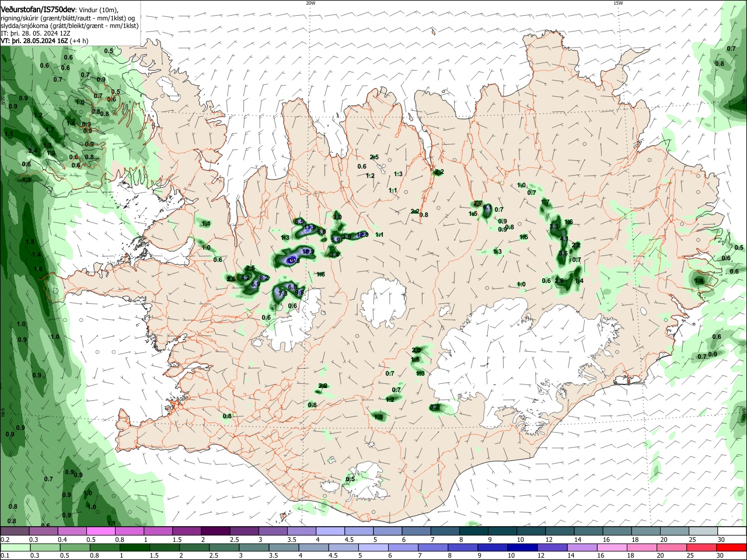Click the dark teal 9–10 swatch in upper legend
The height and width of the screenshot is (560, 747).
502,531
